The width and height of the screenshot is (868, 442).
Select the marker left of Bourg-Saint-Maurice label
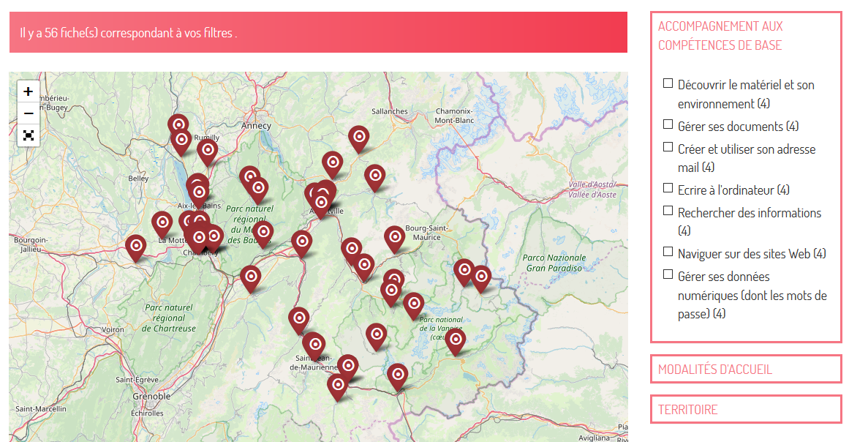tap(394, 237)
